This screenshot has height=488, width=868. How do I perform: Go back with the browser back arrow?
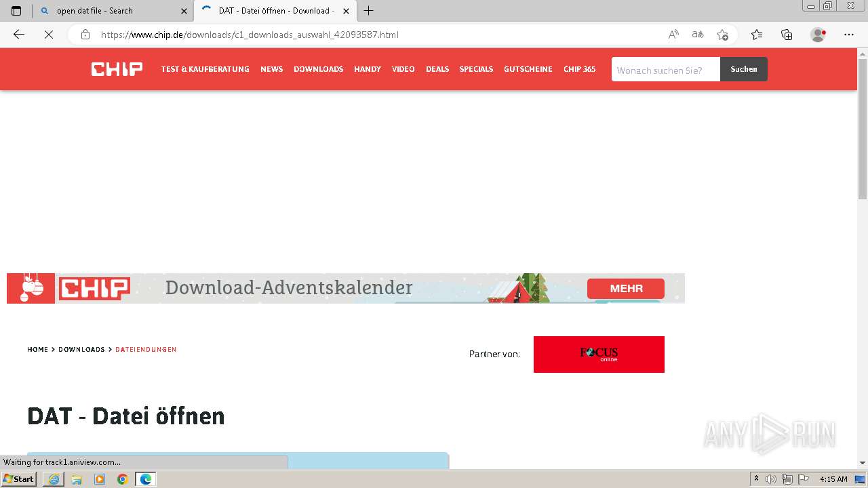[x=19, y=35]
